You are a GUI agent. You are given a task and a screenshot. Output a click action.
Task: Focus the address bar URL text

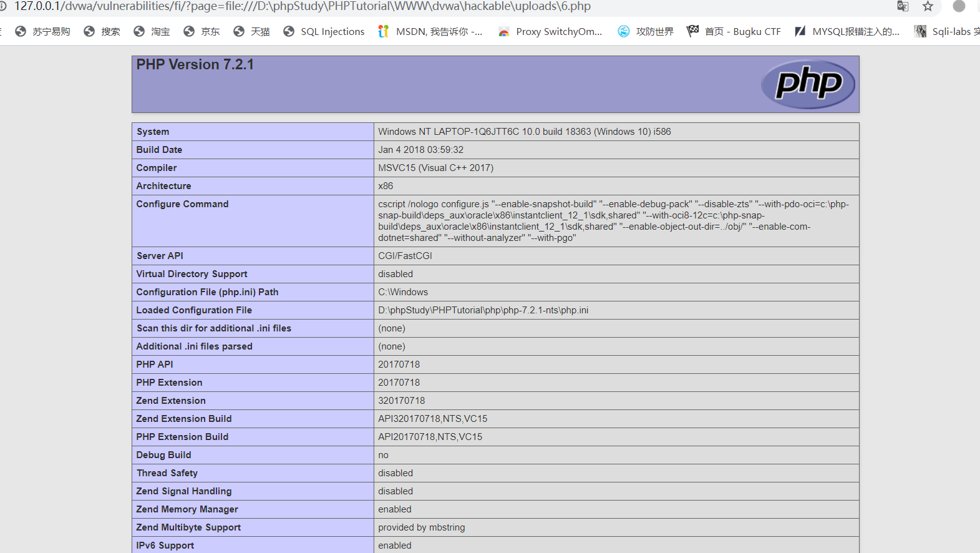302,6
